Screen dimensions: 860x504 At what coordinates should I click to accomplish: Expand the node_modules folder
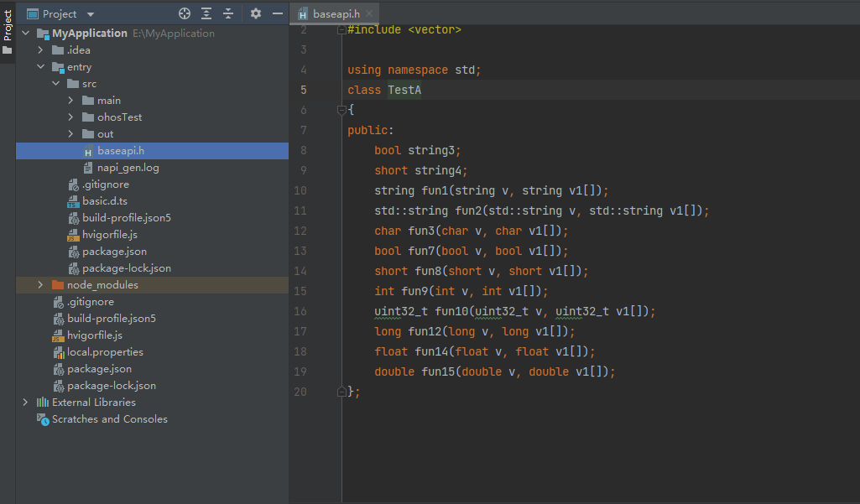tap(40, 285)
